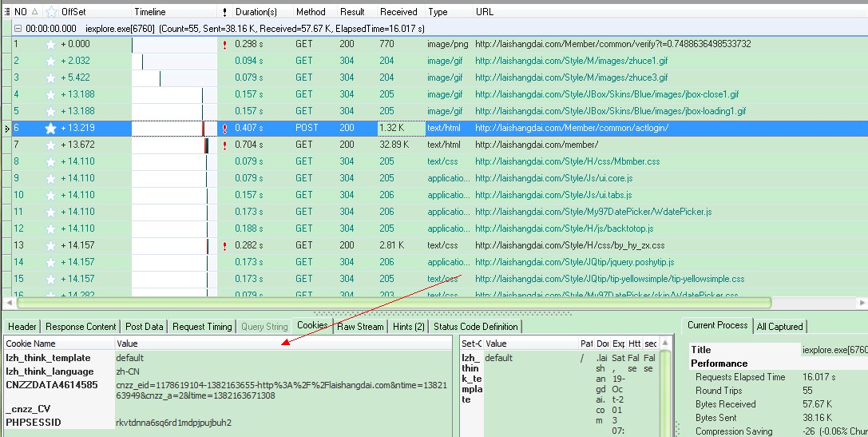Switch to the Raw Stream tab
This screenshot has width=868, height=437.
[360, 327]
